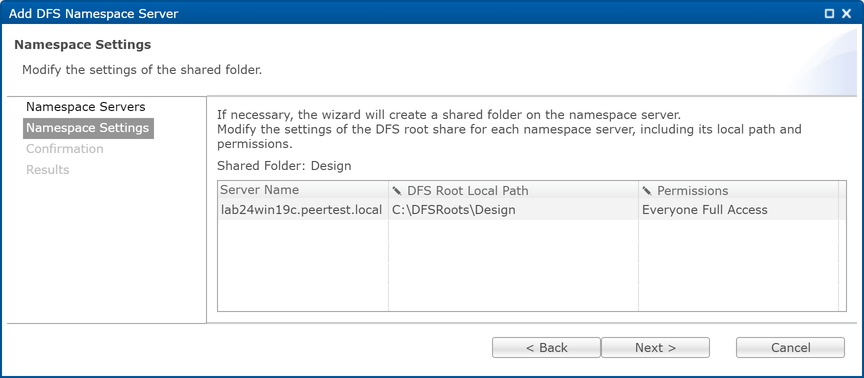Click the Server Name column header
Screen dimensions: 864x378
[303, 190]
